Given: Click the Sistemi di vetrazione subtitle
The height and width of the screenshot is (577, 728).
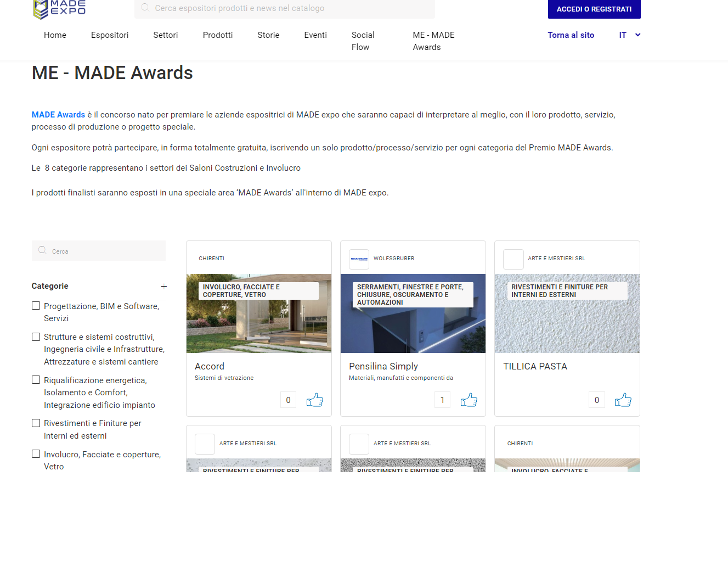Looking at the screenshot, I should click(224, 378).
